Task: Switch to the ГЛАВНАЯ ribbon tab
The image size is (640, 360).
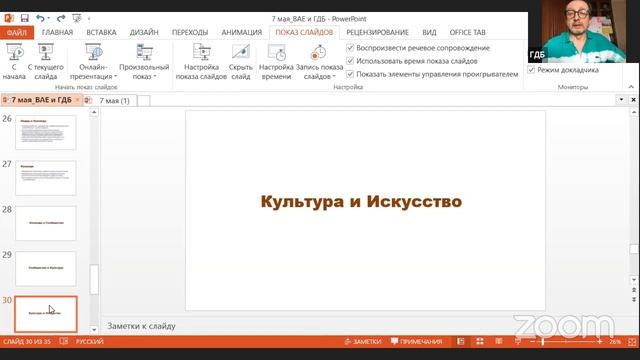Action: [x=57, y=33]
